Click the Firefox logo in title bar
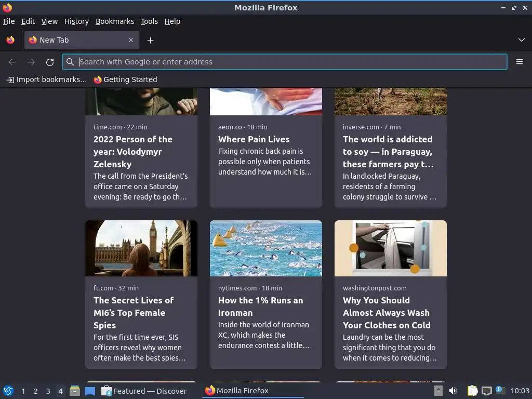Viewport: 532px width, 399px height. [x=7, y=7]
